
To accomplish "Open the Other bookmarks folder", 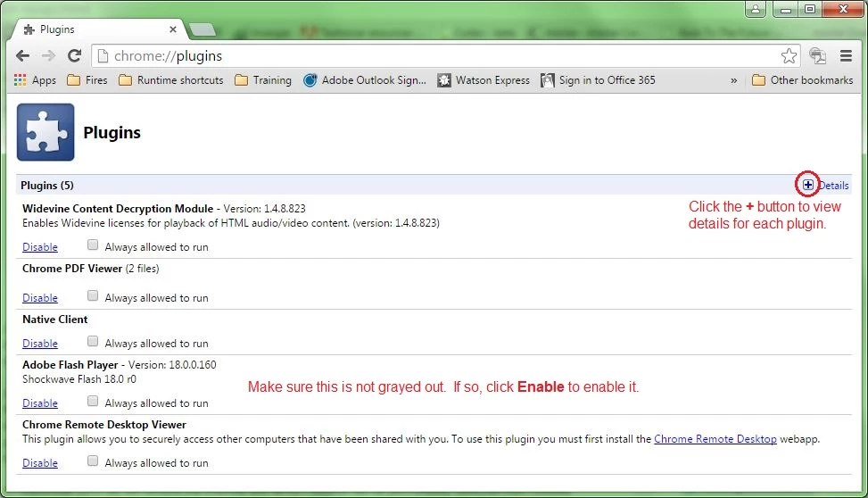I will click(x=803, y=79).
